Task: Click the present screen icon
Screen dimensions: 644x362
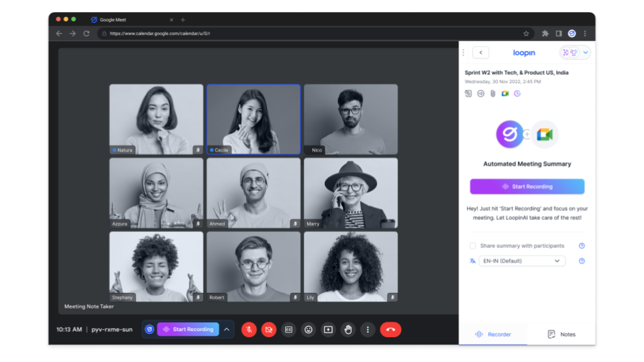Action: (328, 329)
